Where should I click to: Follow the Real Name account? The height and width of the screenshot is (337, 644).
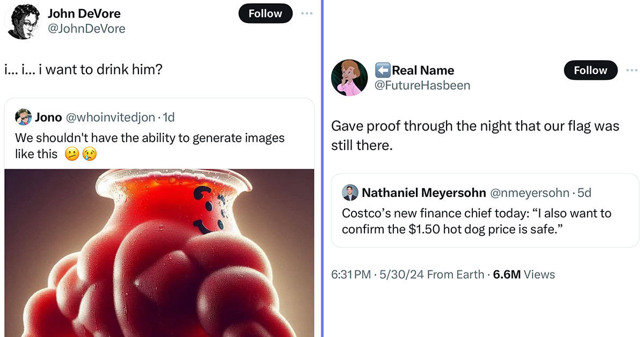click(590, 70)
